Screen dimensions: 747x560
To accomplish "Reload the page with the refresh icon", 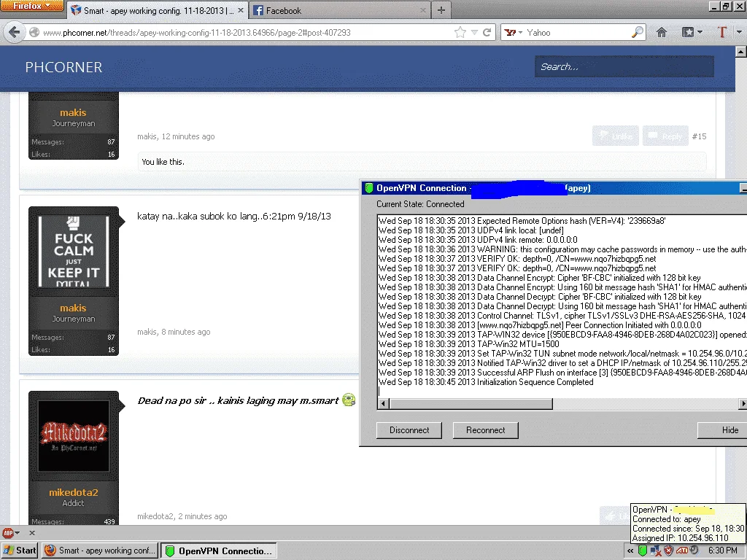I will [x=487, y=32].
